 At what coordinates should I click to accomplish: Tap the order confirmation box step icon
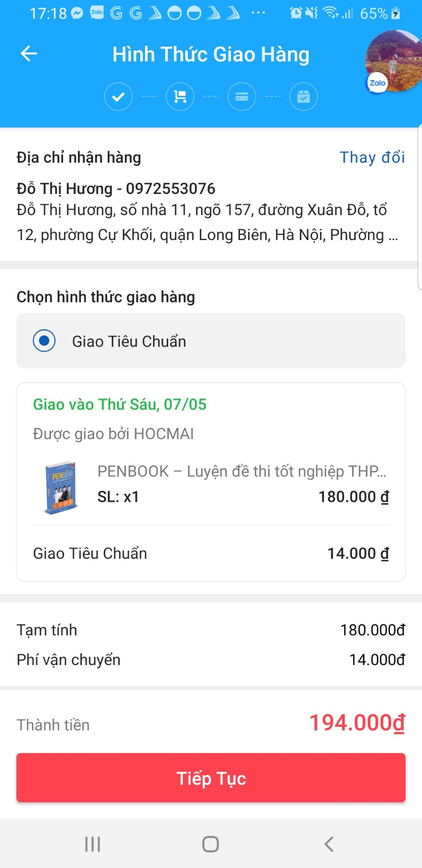tap(304, 97)
